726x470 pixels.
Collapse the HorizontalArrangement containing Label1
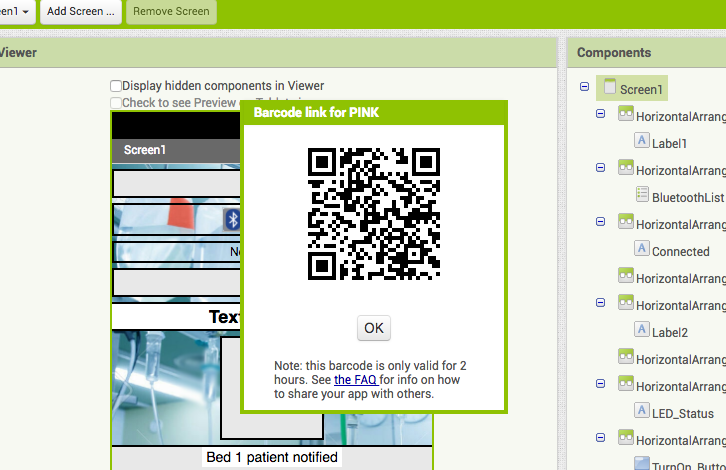pos(601,113)
